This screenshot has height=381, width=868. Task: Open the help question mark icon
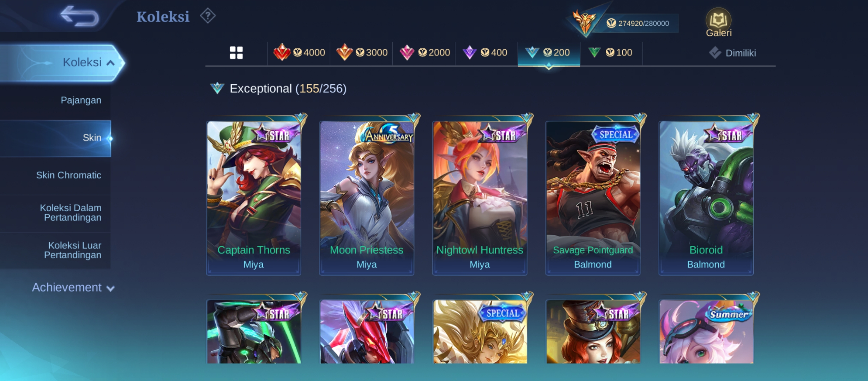click(208, 16)
